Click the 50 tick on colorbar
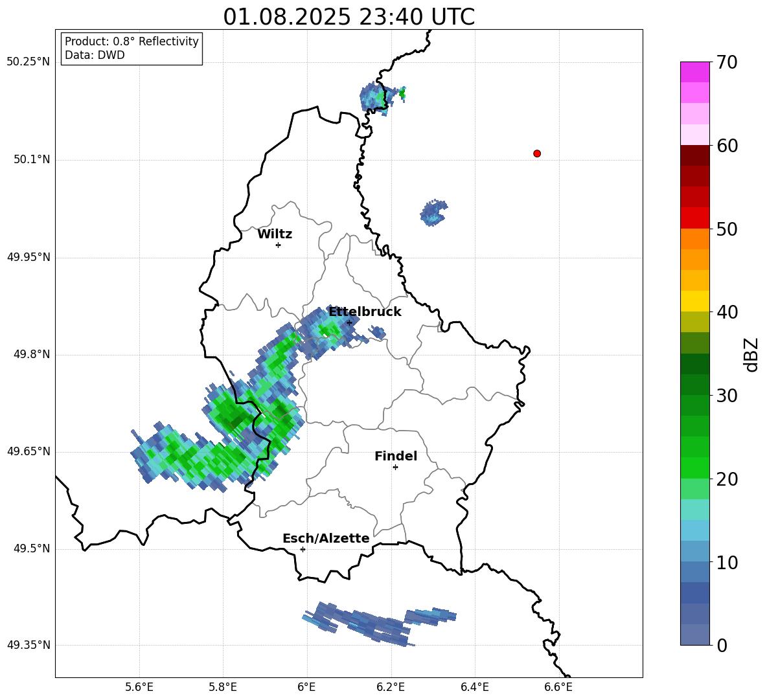The width and height of the screenshot is (767, 700). click(x=726, y=229)
